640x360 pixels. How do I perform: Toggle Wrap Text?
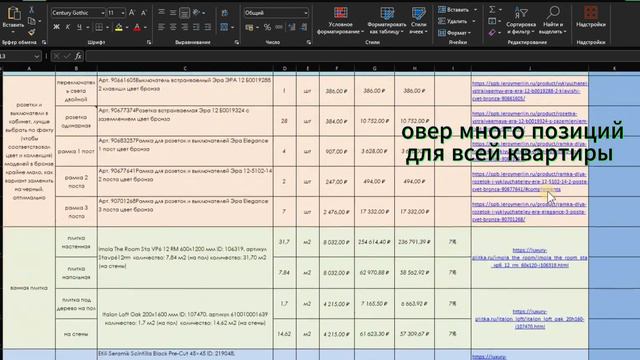tap(224, 13)
